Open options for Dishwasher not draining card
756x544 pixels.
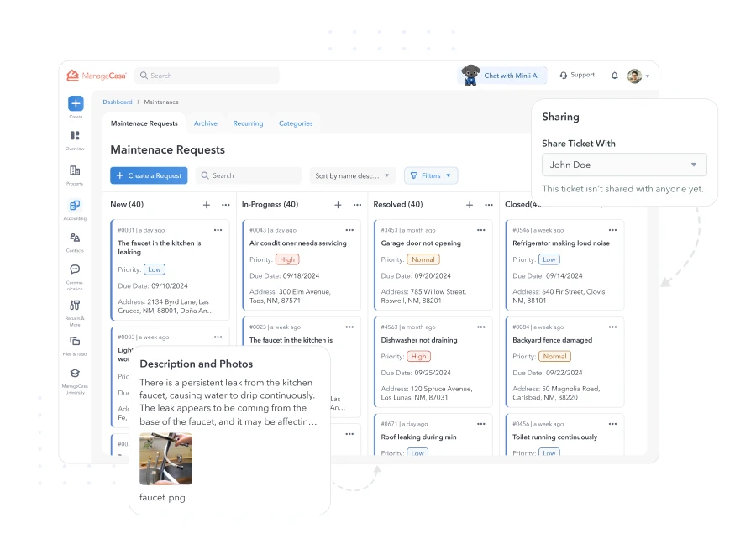[x=481, y=327]
